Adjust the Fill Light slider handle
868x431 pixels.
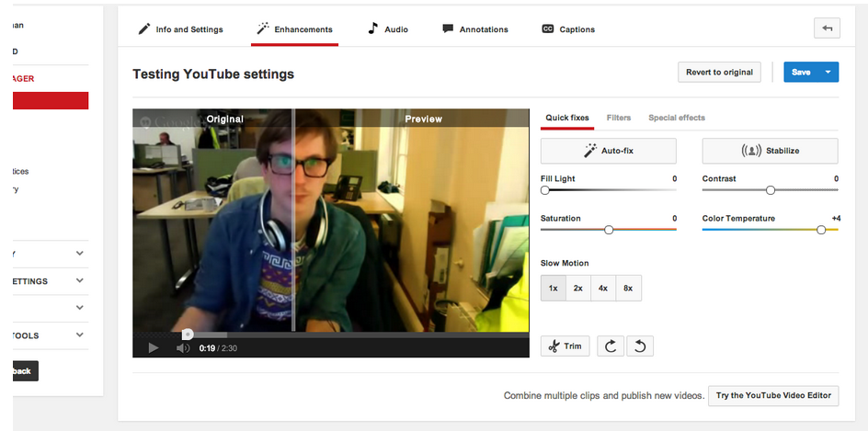[x=544, y=190]
